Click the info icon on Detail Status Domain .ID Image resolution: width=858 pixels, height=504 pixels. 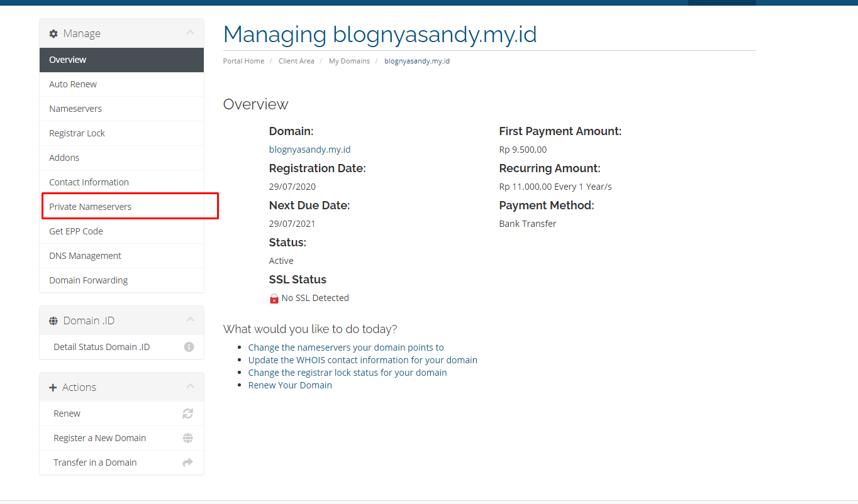coord(189,347)
